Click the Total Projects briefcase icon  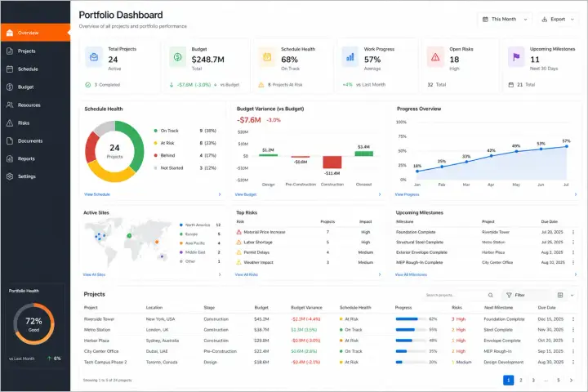pyautogui.click(x=94, y=57)
